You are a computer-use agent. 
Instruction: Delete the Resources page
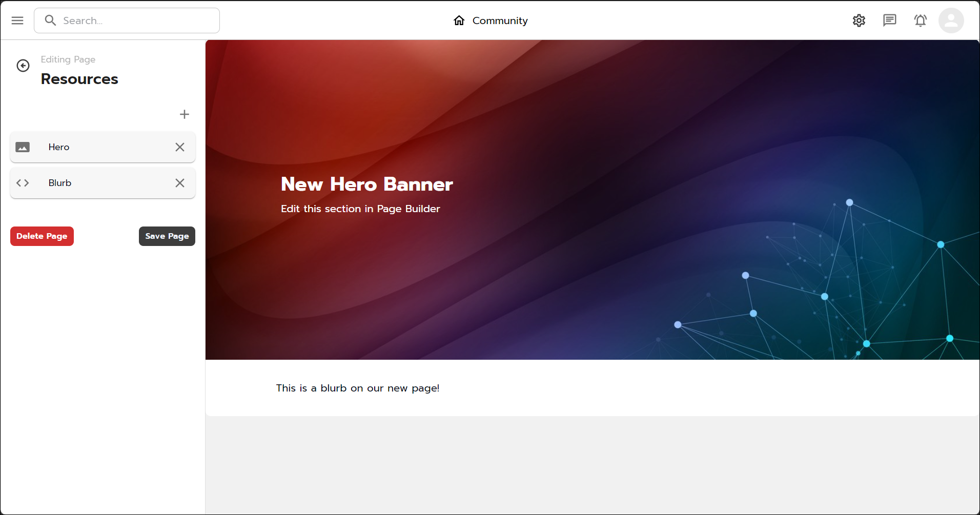pyautogui.click(x=42, y=236)
